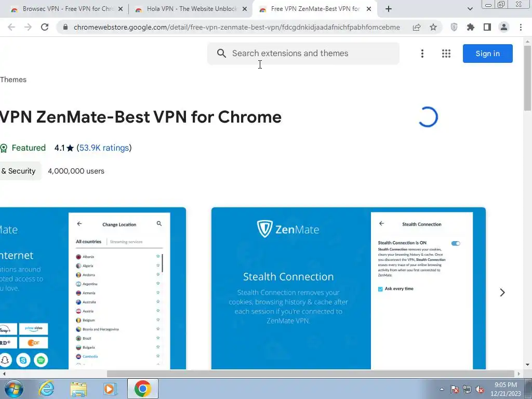This screenshot has width=532, height=399.
Task: Open the Themes section
Action: [x=13, y=79]
